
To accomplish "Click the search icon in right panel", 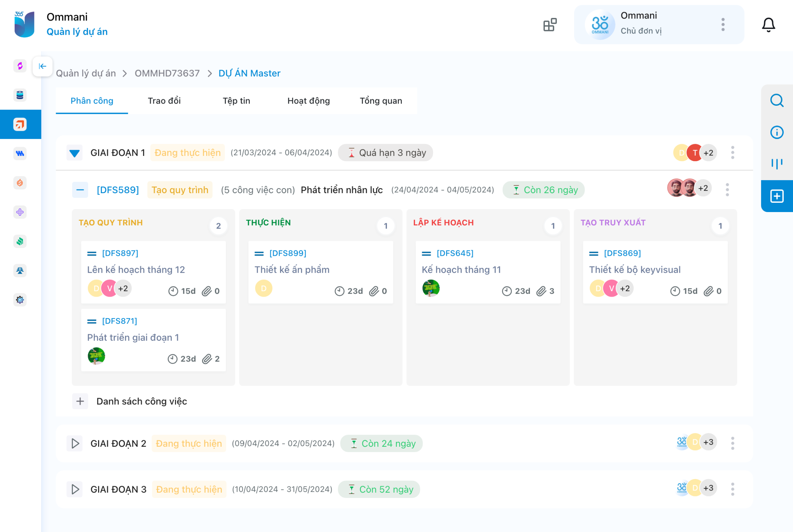I will coord(777,101).
